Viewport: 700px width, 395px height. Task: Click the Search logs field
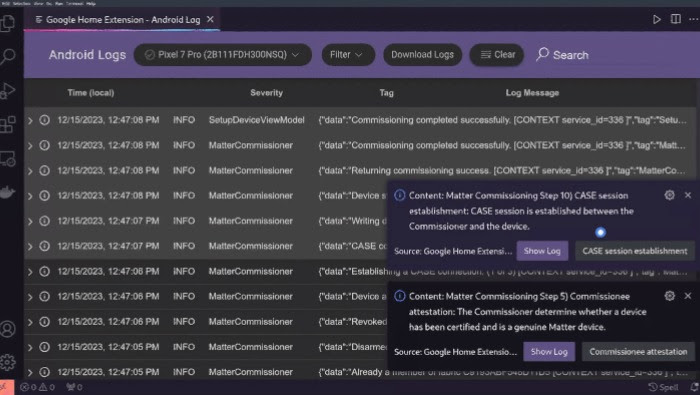pos(562,55)
